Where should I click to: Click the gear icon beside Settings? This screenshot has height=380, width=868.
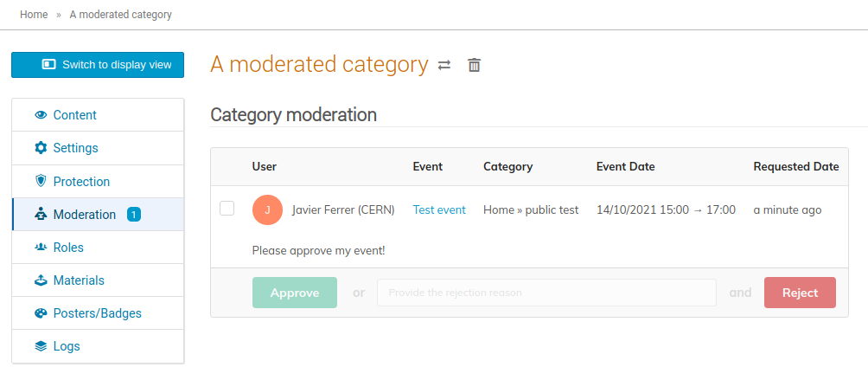(41, 148)
